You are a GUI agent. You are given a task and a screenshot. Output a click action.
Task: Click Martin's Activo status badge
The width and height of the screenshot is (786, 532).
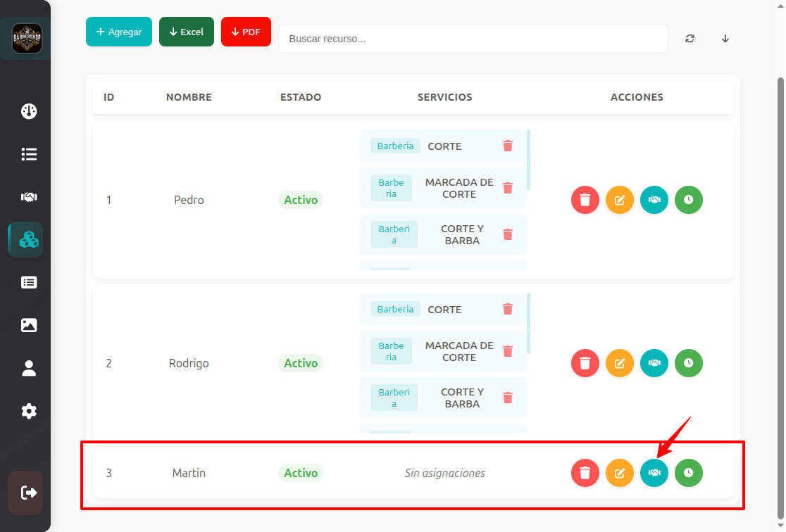[301, 473]
